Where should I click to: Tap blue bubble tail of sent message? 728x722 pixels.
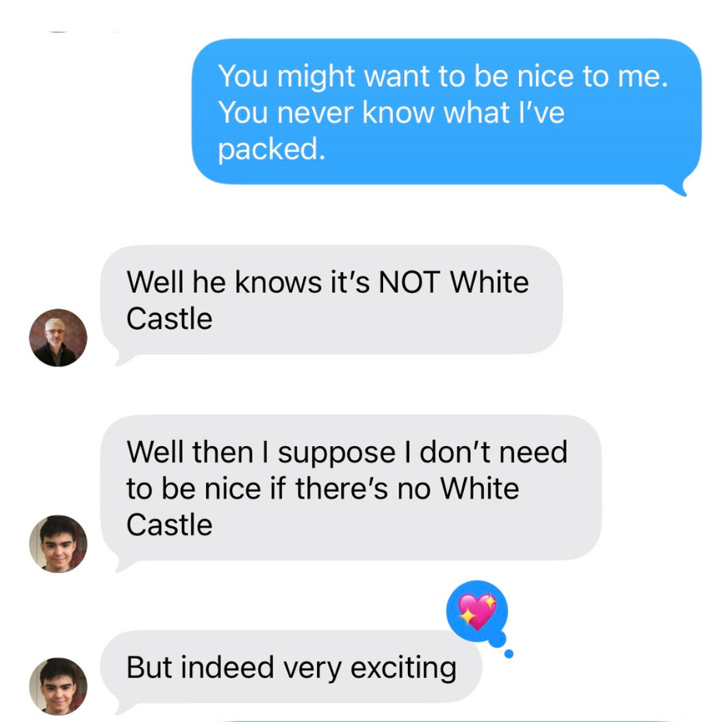677,187
